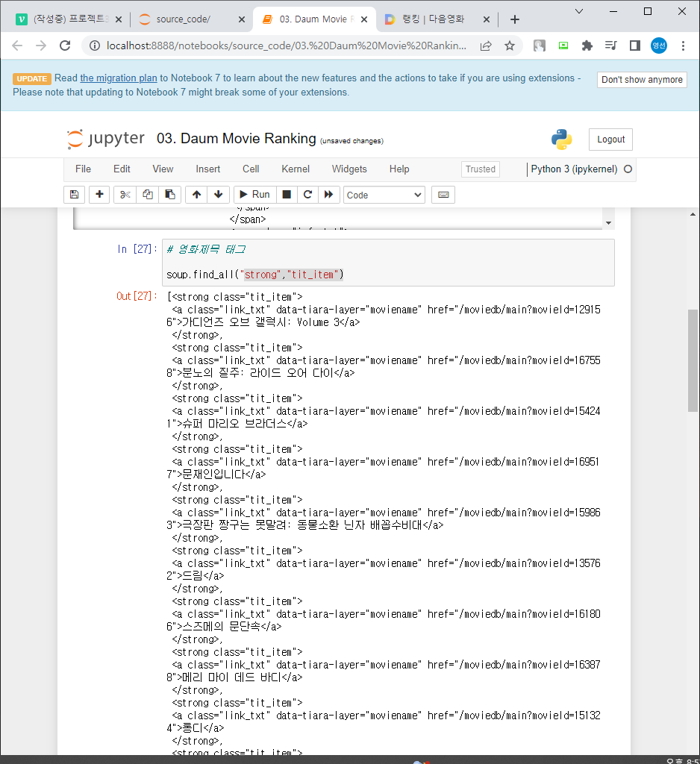The height and width of the screenshot is (764, 700).
Task: Open the media control icon in toolbar
Action: pyautogui.click(x=610, y=46)
